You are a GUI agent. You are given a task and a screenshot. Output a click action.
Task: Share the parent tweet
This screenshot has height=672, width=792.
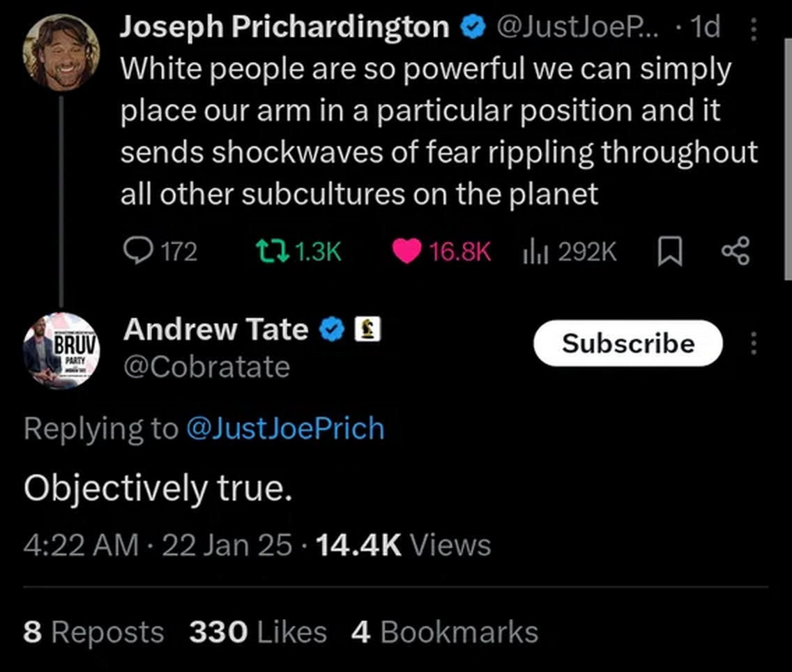[x=736, y=251]
